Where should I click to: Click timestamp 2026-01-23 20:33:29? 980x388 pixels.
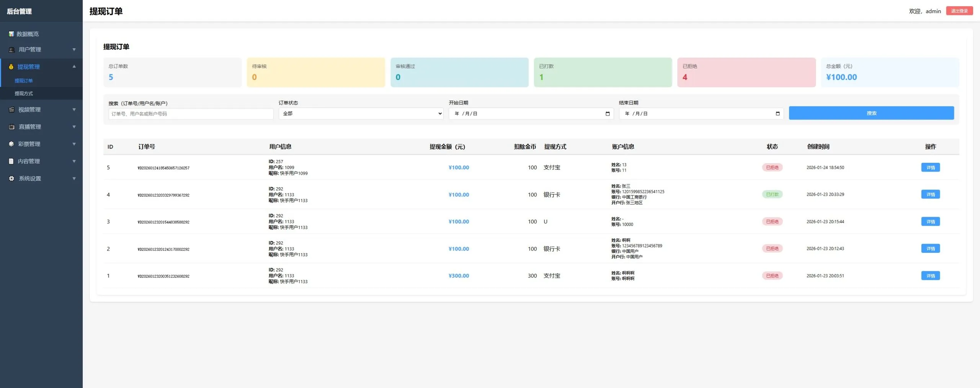[x=825, y=195]
